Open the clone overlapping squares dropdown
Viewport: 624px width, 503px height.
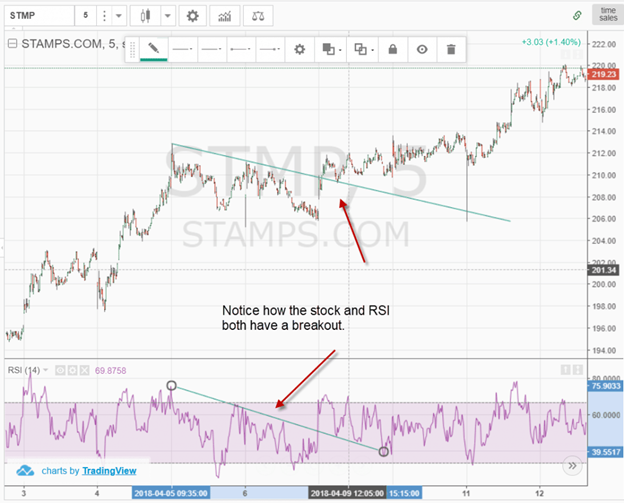(x=363, y=49)
